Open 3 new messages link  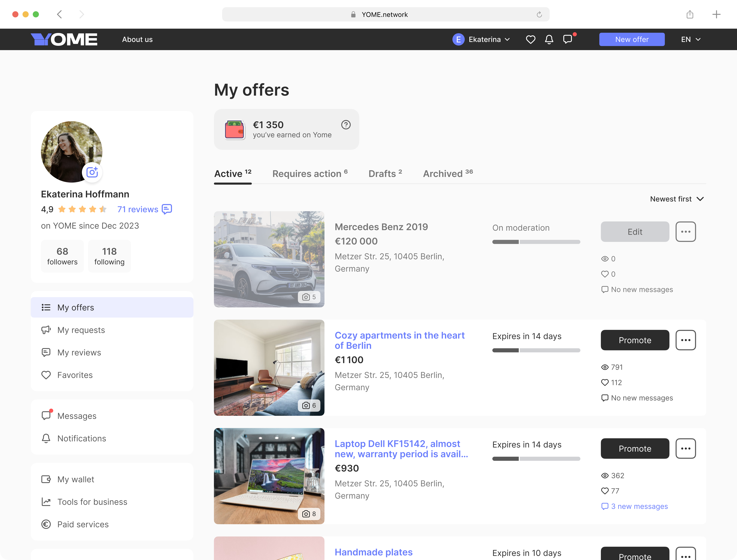pos(634,506)
